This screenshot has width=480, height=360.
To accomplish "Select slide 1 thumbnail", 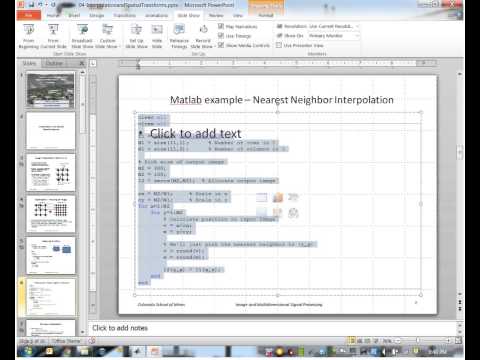I will coord(51,90).
